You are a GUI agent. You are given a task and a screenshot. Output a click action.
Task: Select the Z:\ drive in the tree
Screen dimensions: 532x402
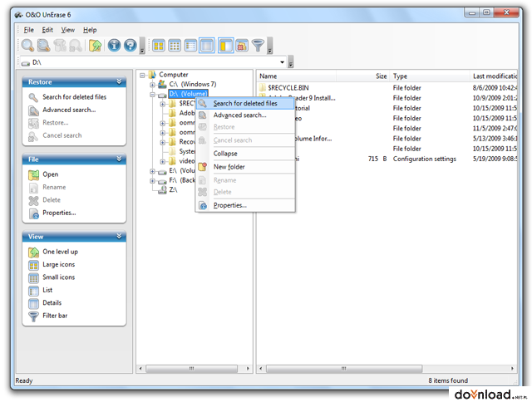pos(173,190)
